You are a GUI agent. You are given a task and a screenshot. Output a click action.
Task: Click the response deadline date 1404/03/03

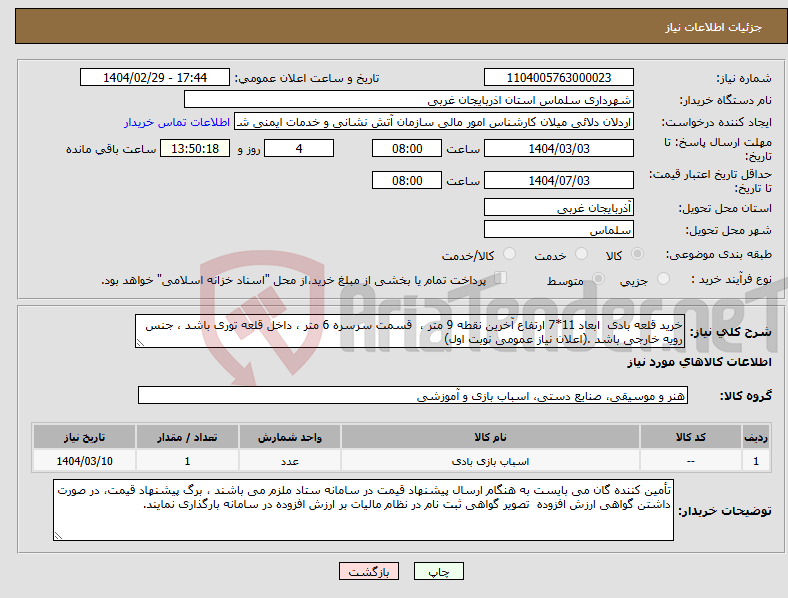click(x=559, y=148)
